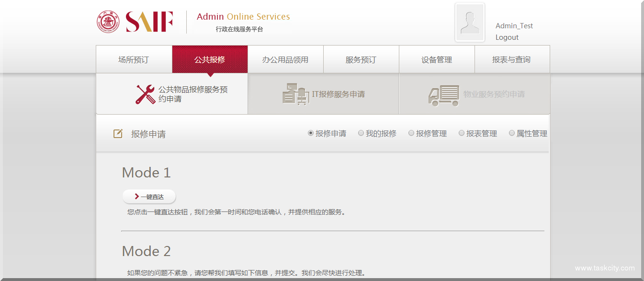This screenshot has height=281, width=644.
Task: Select the 报表管理 radio button
Action: pyautogui.click(x=462, y=133)
